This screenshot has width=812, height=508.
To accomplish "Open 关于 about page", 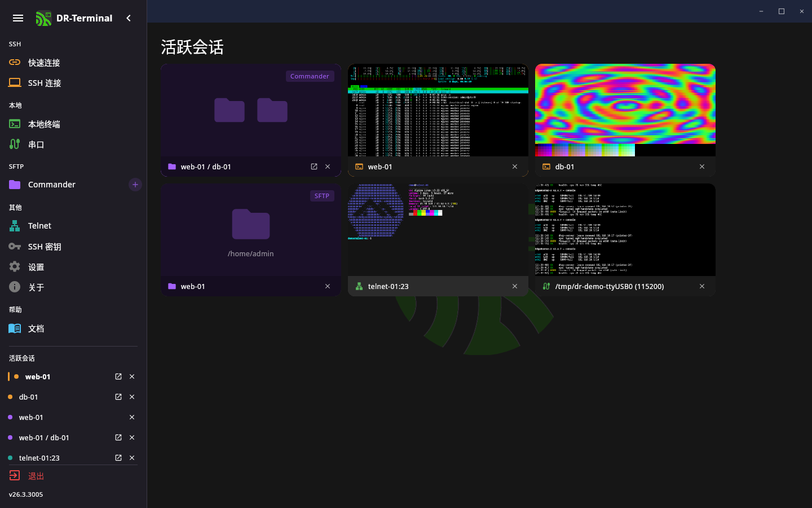I will click(x=73, y=287).
